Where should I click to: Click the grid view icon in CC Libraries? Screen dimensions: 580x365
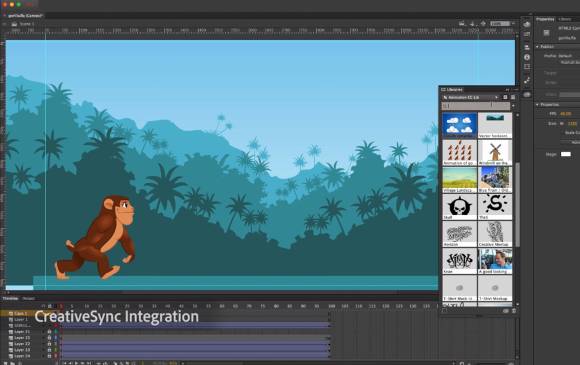[x=505, y=97]
